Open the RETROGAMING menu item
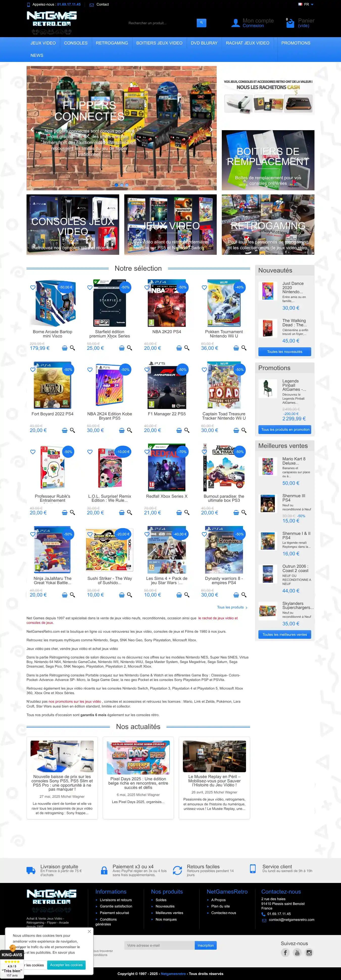Screen dimensions: 341x980 click(112, 43)
